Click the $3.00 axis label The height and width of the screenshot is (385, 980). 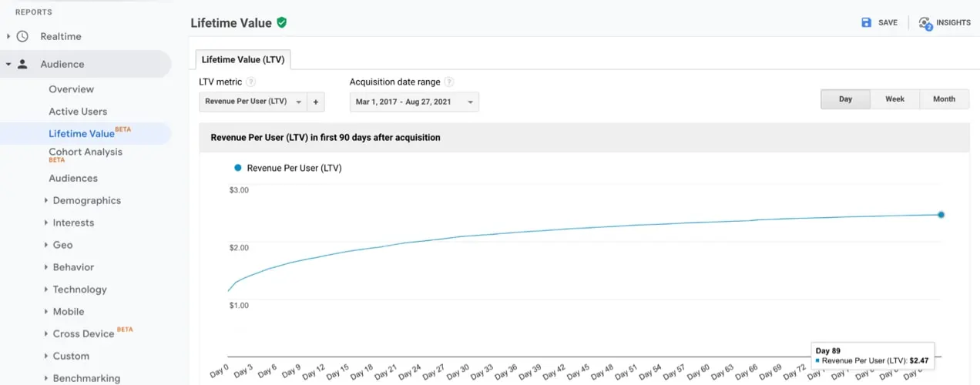point(239,190)
